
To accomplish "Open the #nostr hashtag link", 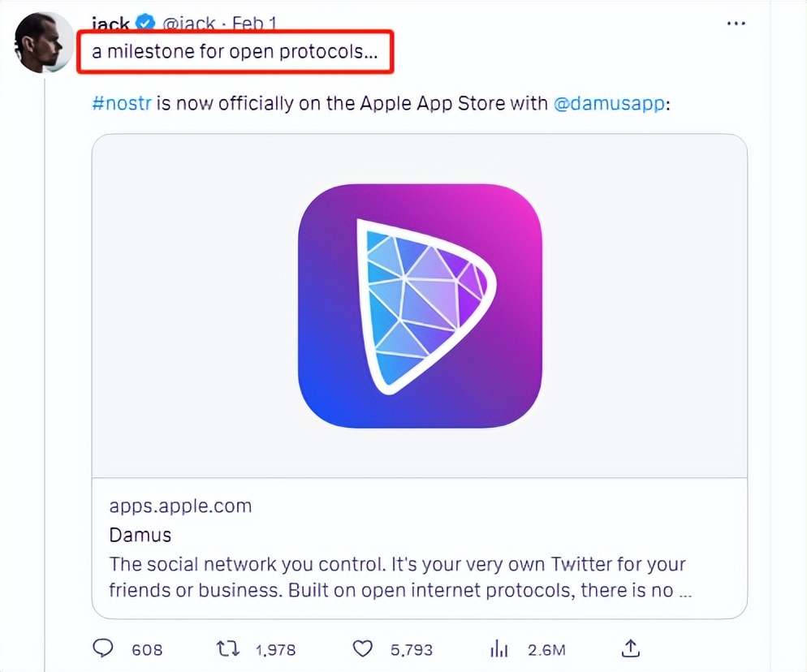I will [122, 105].
